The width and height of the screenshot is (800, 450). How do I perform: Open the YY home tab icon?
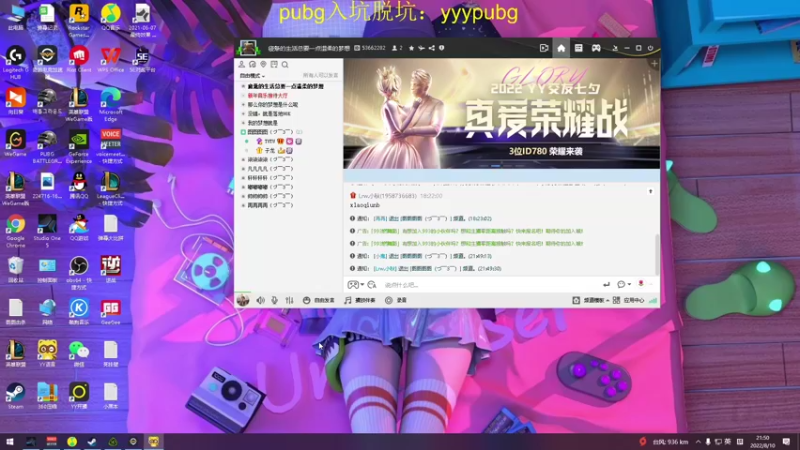[x=561, y=48]
